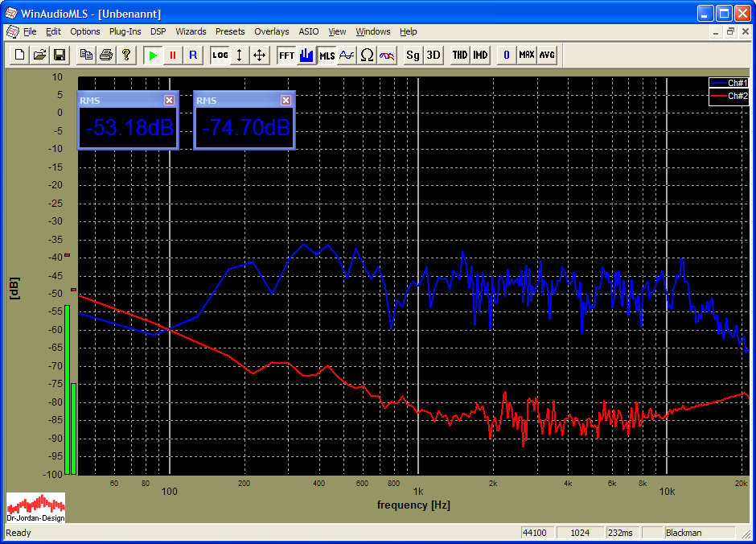Screen dimensions: 756x544
Task: Close the -53.18dB RMS panel
Action: [x=169, y=100]
